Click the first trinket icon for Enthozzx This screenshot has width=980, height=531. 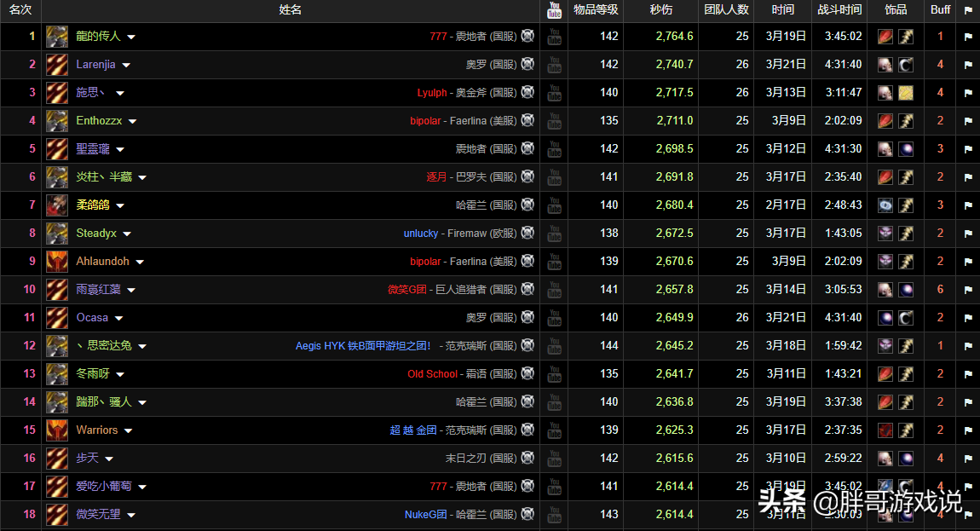point(885,121)
